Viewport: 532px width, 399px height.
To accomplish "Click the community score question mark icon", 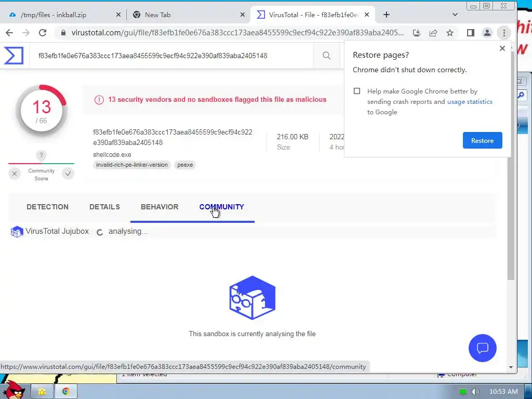I will [x=41, y=155].
